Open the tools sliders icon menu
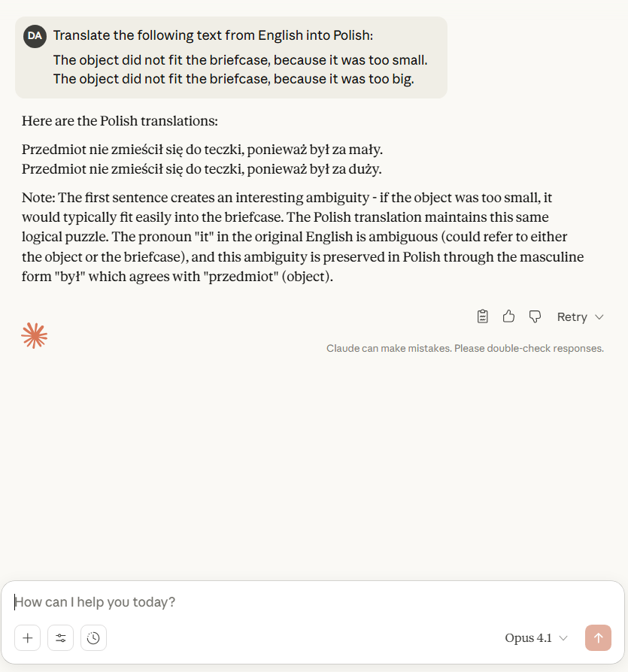 60,638
